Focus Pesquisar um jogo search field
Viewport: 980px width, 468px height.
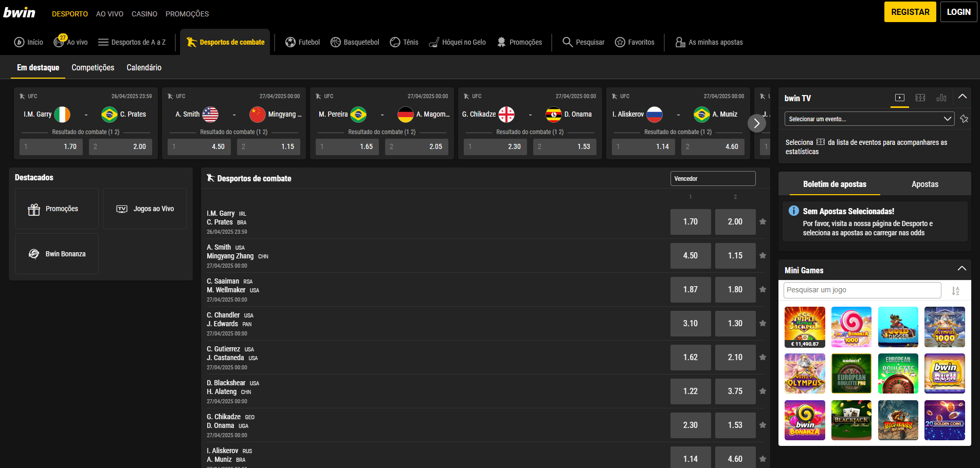pos(862,290)
